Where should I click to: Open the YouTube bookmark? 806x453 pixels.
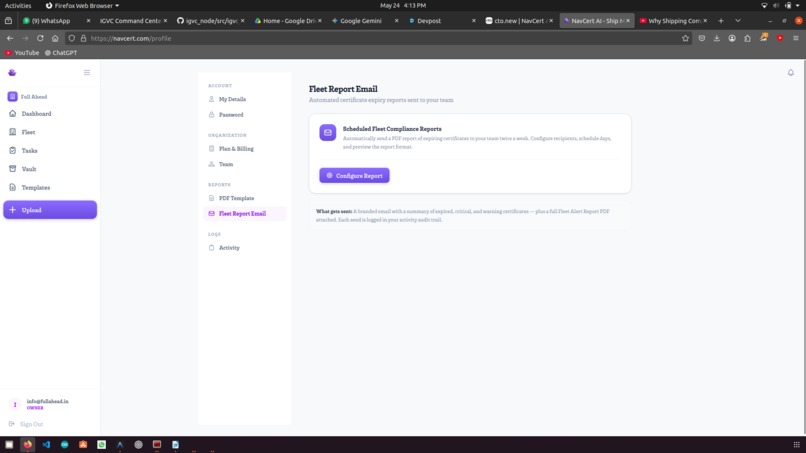[x=22, y=52]
